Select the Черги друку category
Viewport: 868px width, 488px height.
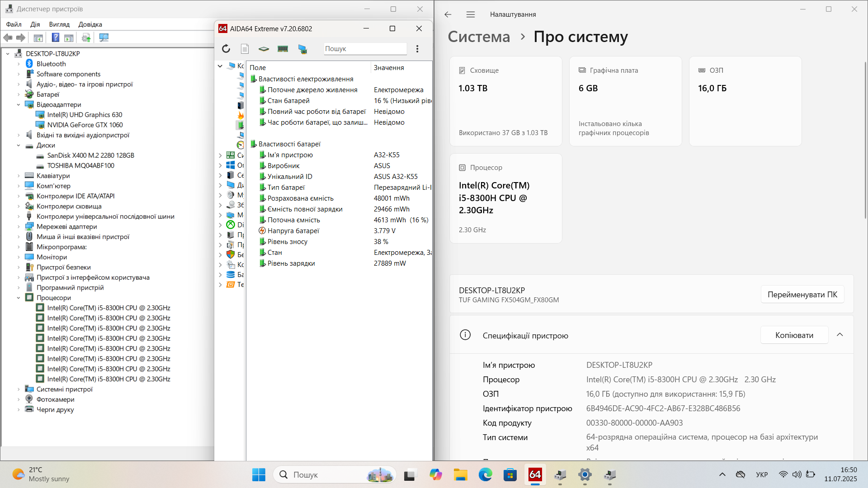tap(55, 410)
